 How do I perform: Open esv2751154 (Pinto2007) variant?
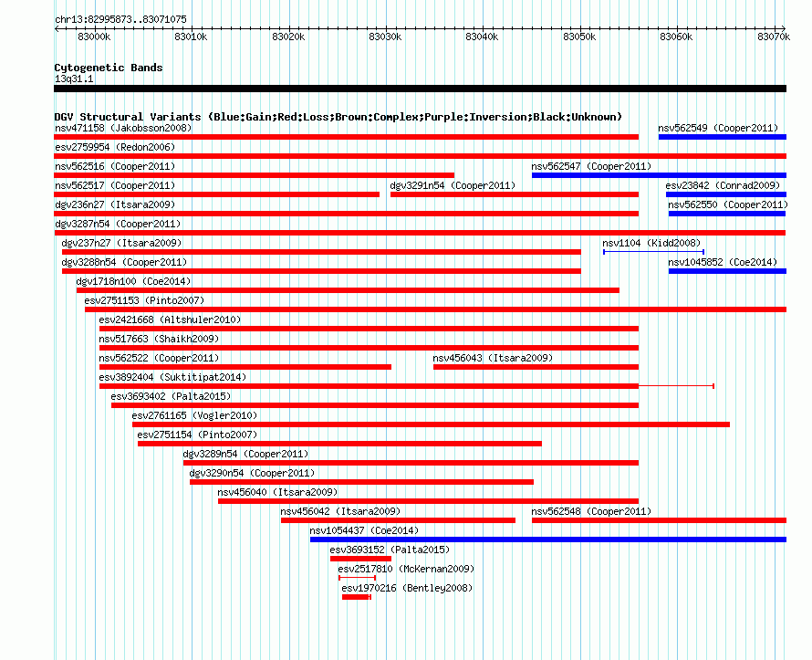click(x=197, y=435)
